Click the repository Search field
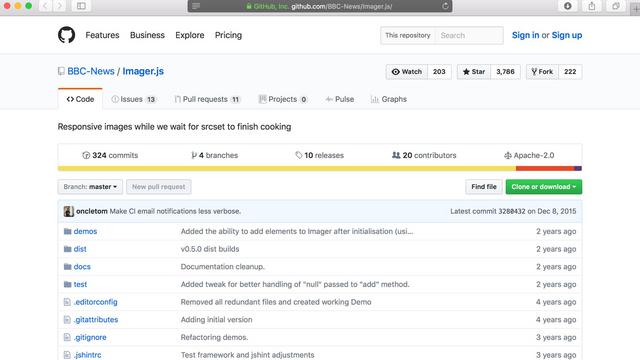 [469, 36]
